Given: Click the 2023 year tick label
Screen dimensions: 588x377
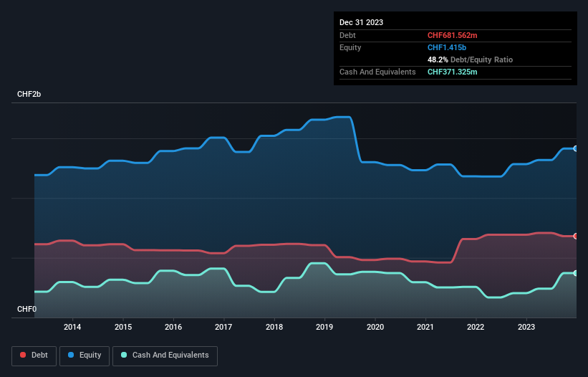Looking at the screenshot, I should coord(526,328).
